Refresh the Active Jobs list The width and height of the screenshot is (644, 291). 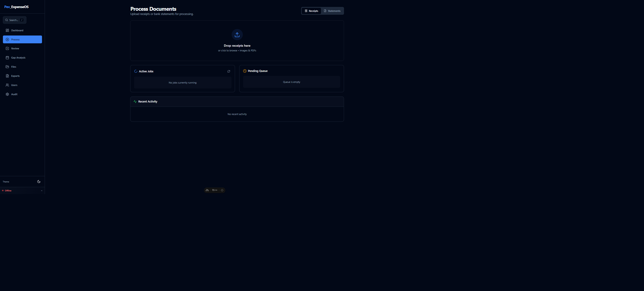click(229, 71)
